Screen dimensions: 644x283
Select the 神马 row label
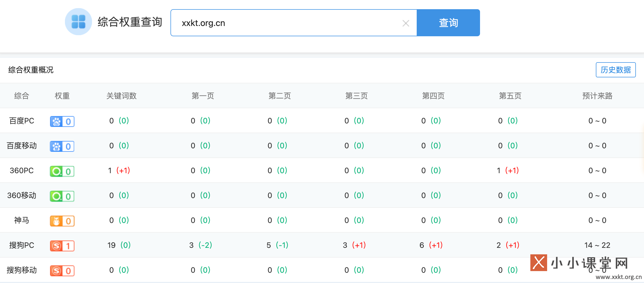[22, 220]
